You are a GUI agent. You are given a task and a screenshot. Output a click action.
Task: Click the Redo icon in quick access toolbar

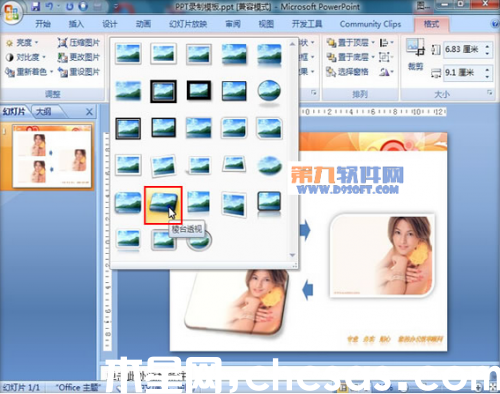[x=69, y=6]
